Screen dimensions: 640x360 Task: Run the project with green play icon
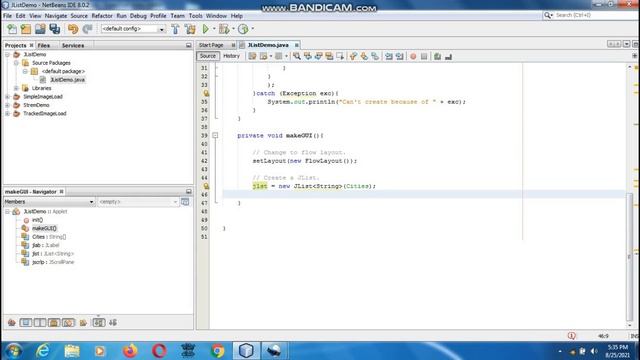click(206, 29)
